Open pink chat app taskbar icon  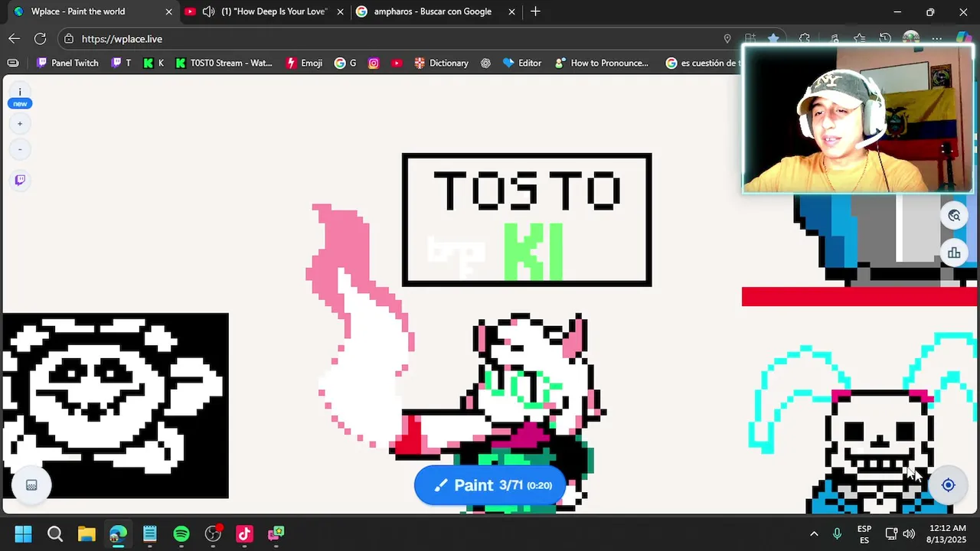[x=276, y=533]
